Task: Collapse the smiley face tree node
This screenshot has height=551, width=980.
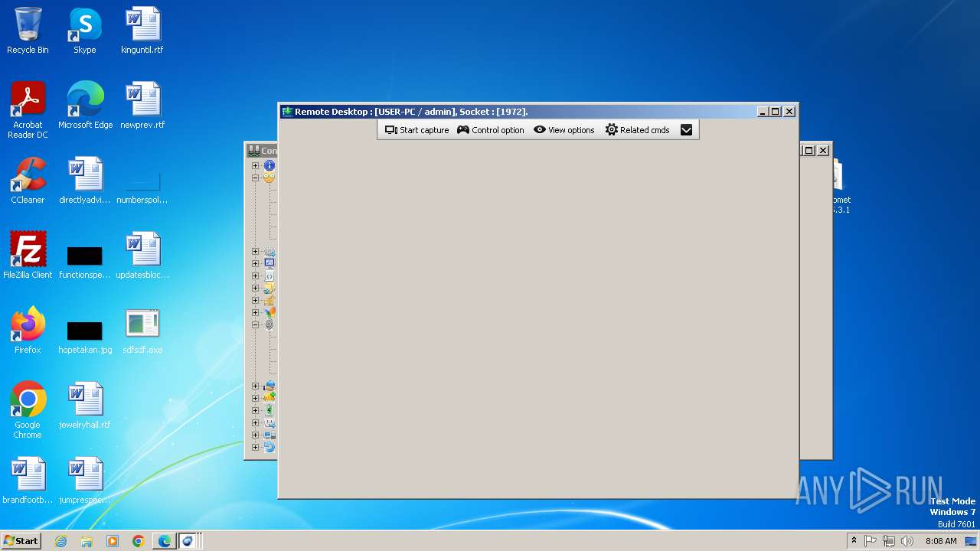Action: (x=256, y=178)
